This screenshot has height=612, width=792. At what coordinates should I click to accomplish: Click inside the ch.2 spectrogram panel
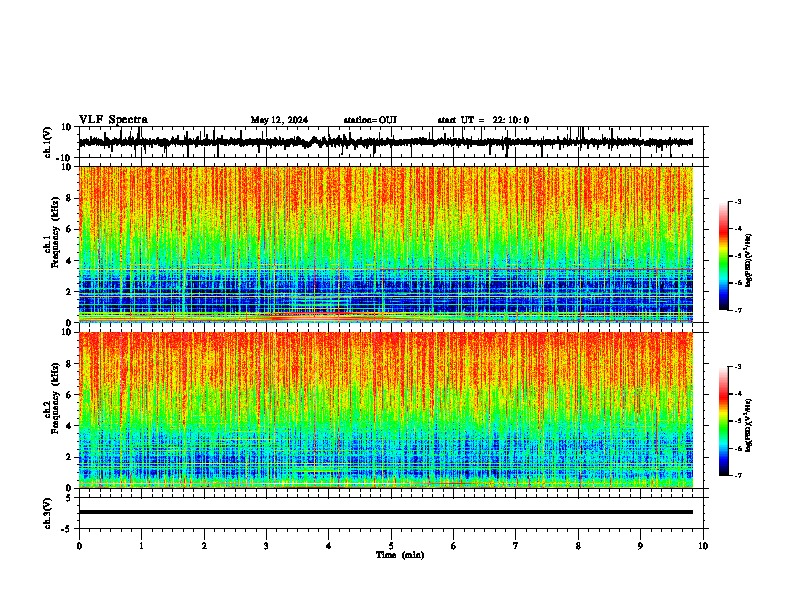click(x=385, y=410)
